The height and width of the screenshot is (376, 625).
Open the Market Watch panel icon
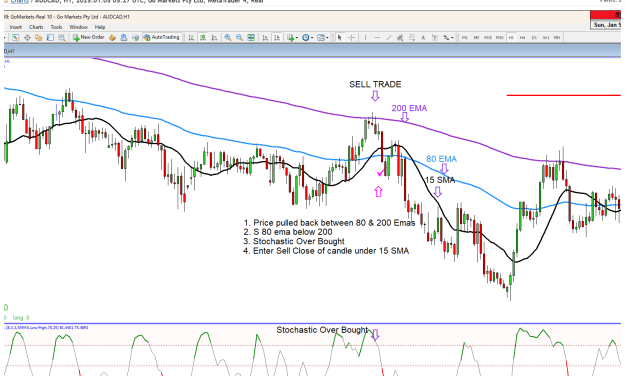(x=15, y=37)
